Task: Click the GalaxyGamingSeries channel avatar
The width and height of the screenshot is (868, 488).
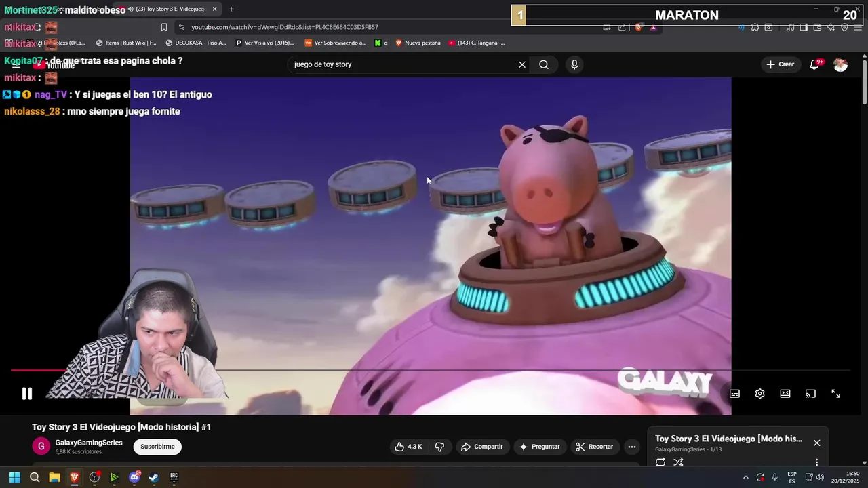Action: [x=41, y=447]
